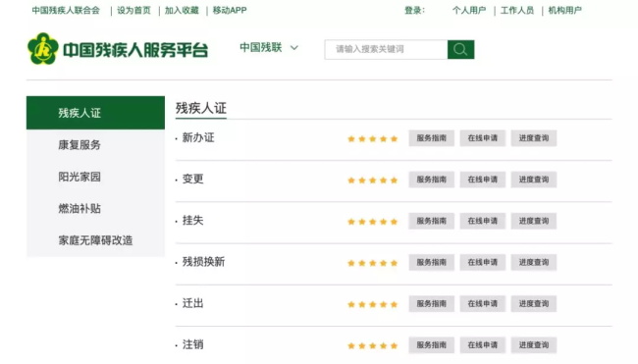638x364 pixels.
Task: Select 康复服务 in the left sidebar
Action: point(80,145)
